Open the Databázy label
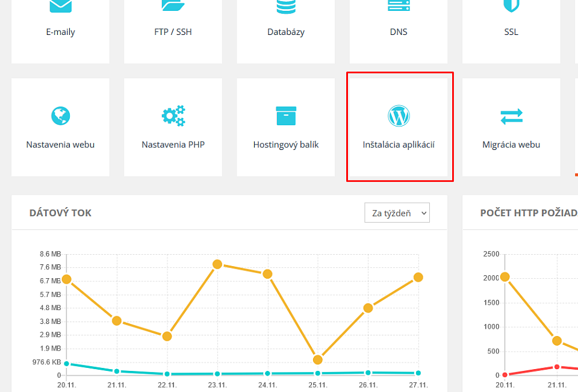This screenshot has width=578, height=392. click(x=285, y=32)
